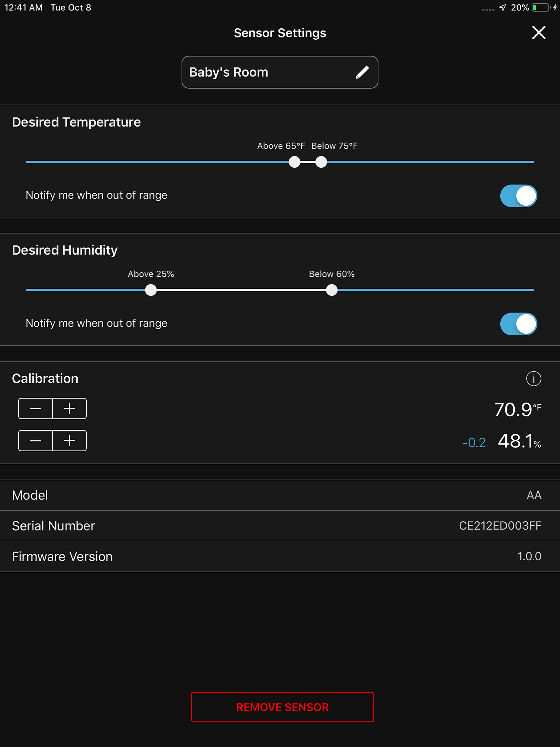This screenshot has width=560, height=747.
Task: Click the Below 75°F temperature slider handle
Action: (x=321, y=162)
